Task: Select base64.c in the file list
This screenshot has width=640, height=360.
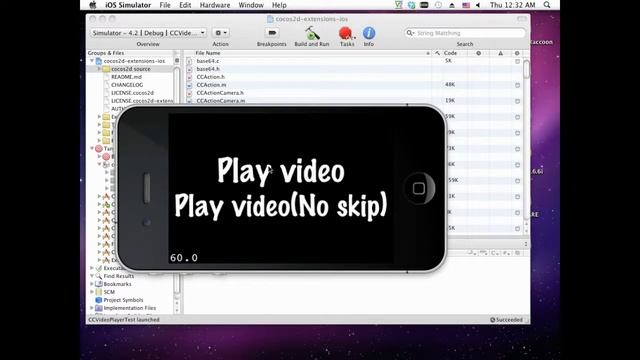Action: click(x=207, y=61)
